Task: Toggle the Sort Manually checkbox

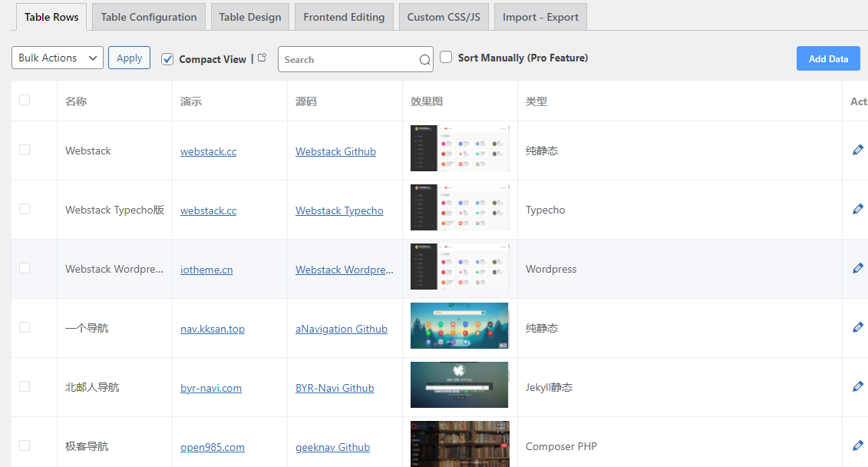Action: [446, 58]
